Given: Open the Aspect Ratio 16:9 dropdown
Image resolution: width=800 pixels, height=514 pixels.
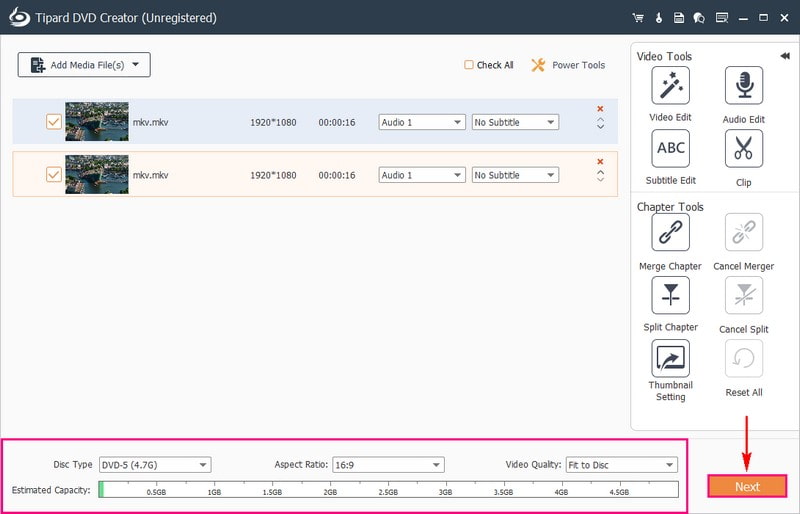Looking at the screenshot, I should [x=387, y=465].
